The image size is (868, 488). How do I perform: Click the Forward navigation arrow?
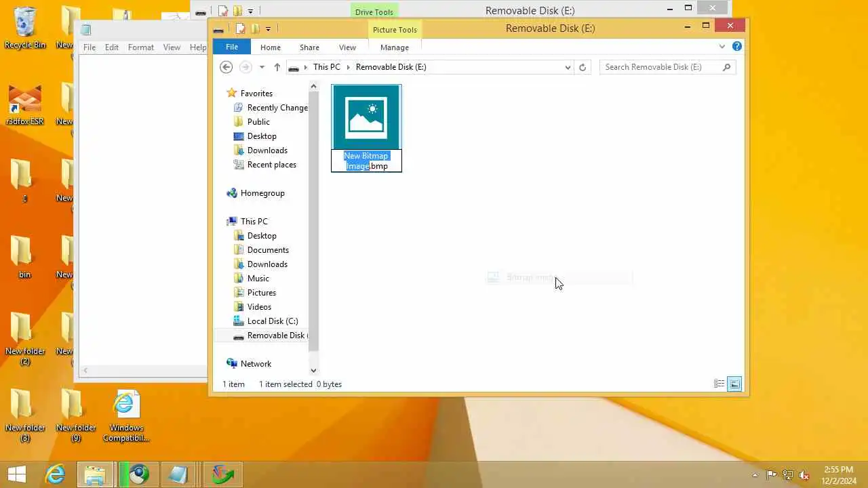(x=245, y=67)
